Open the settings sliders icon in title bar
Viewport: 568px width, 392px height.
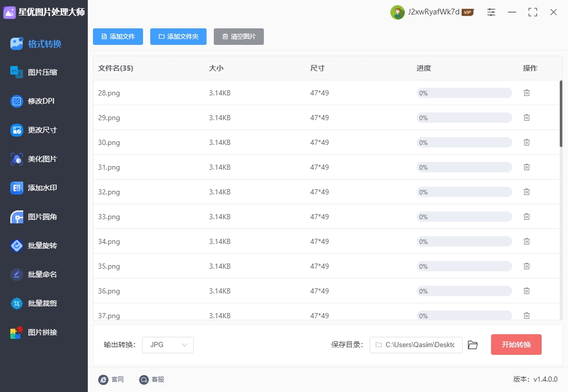coord(491,12)
